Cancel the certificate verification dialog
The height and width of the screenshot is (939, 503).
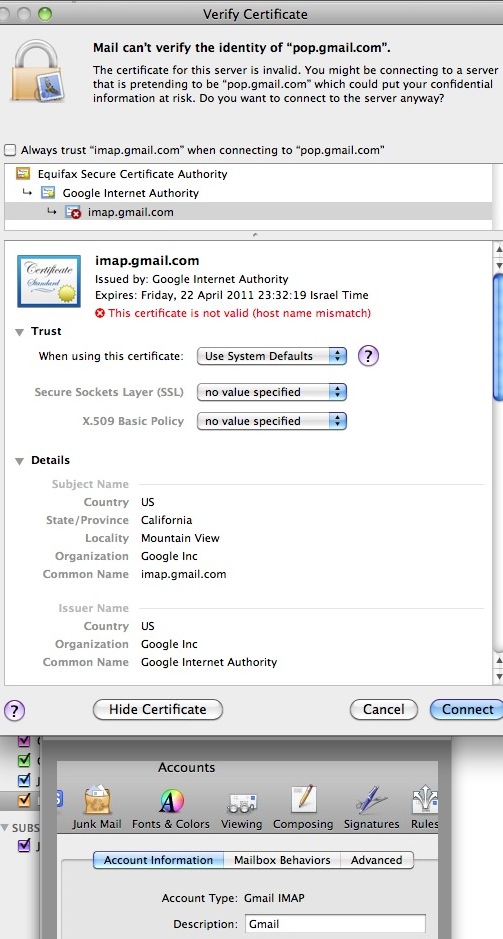384,710
